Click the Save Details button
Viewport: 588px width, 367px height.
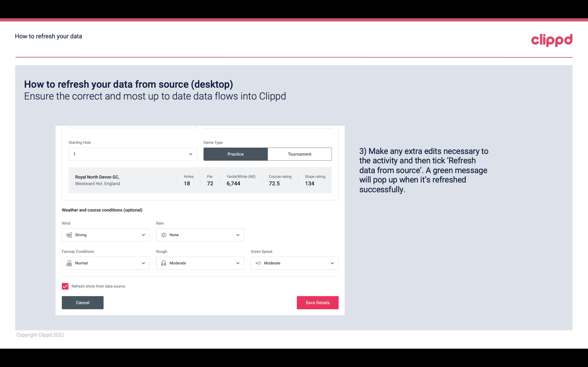317,302
